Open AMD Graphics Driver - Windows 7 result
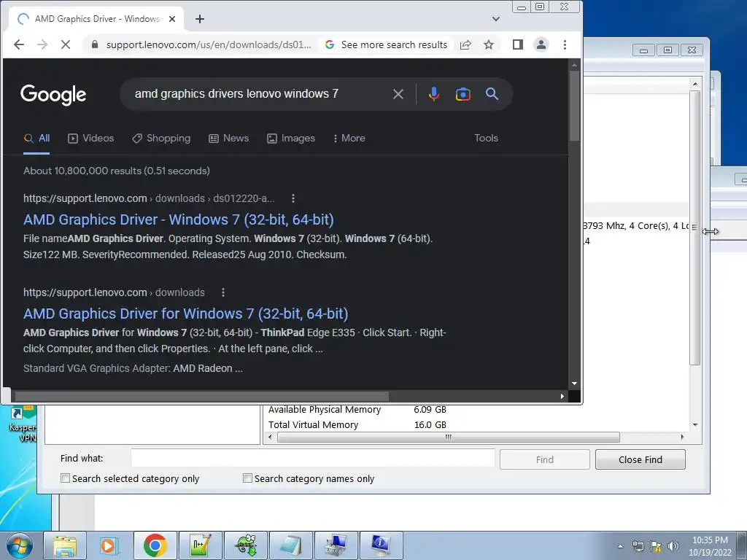This screenshot has width=747, height=560. (179, 219)
